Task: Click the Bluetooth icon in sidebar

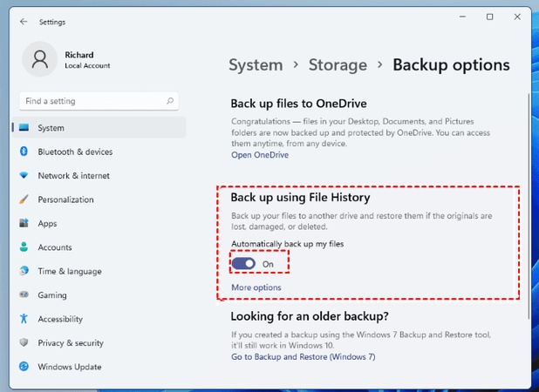Action: pyautogui.click(x=24, y=151)
